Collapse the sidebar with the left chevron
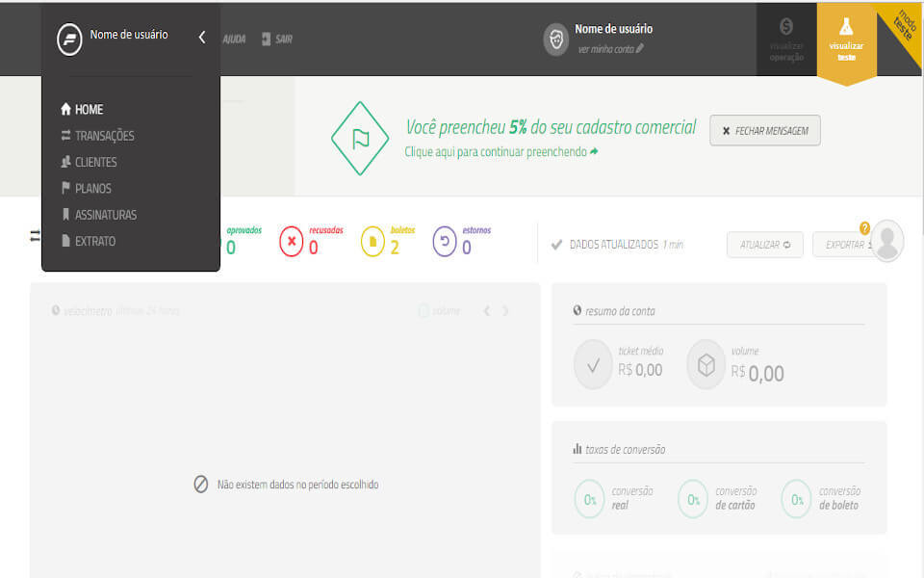This screenshot has width=924, height=578. 201,38
